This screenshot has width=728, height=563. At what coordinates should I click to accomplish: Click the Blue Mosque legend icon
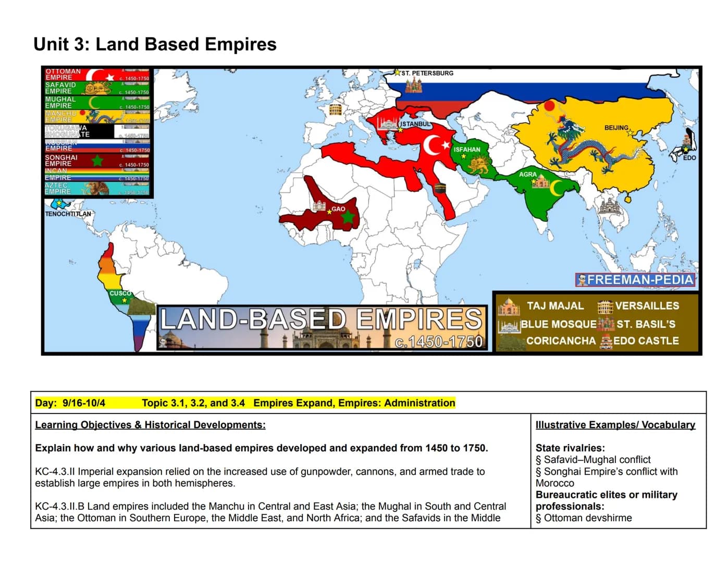509,326
